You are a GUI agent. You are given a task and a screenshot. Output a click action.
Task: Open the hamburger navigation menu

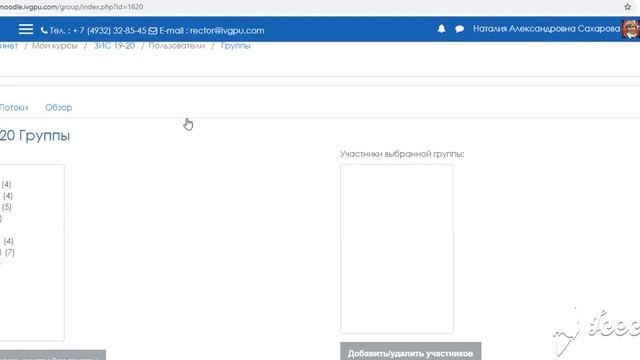[26, 29]
